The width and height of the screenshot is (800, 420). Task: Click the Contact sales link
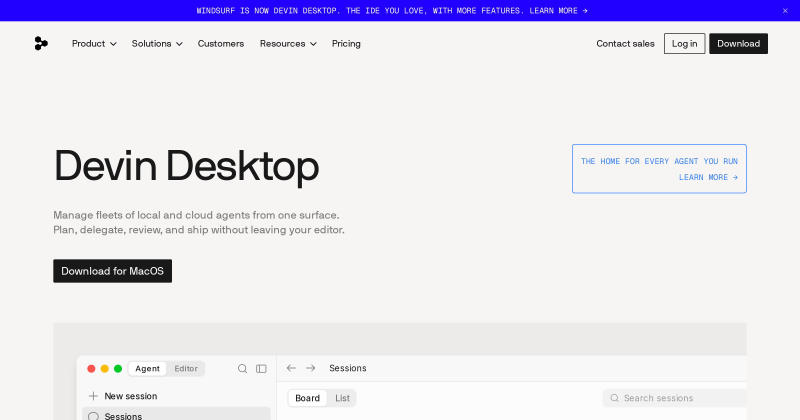pos(625,43)
